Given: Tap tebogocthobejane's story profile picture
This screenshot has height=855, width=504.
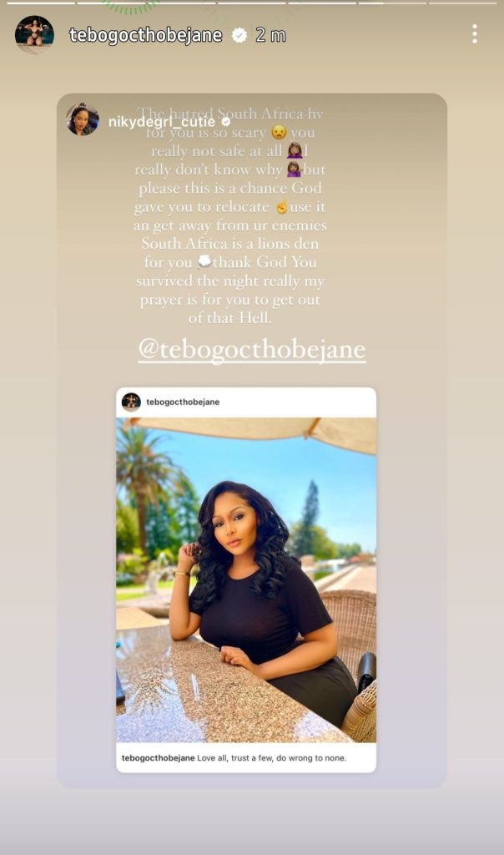Looking at the screenshot, I should point(34,34).
